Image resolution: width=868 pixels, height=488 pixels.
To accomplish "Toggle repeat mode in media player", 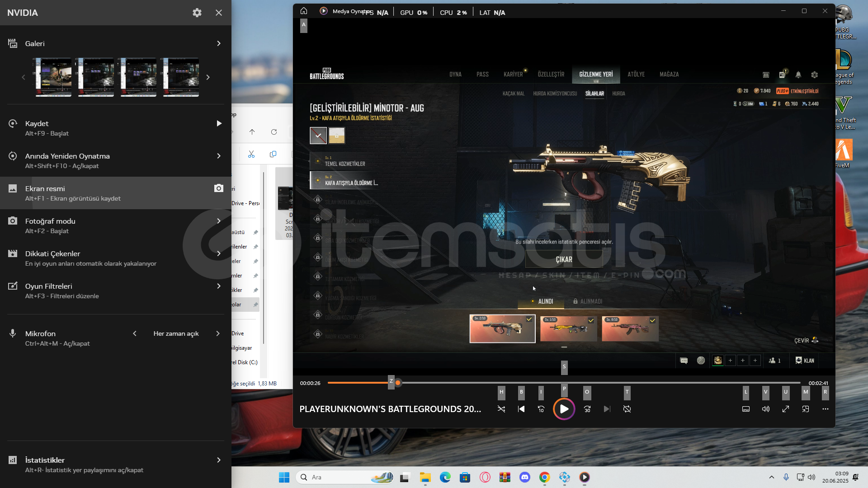I will coord(627,409).
